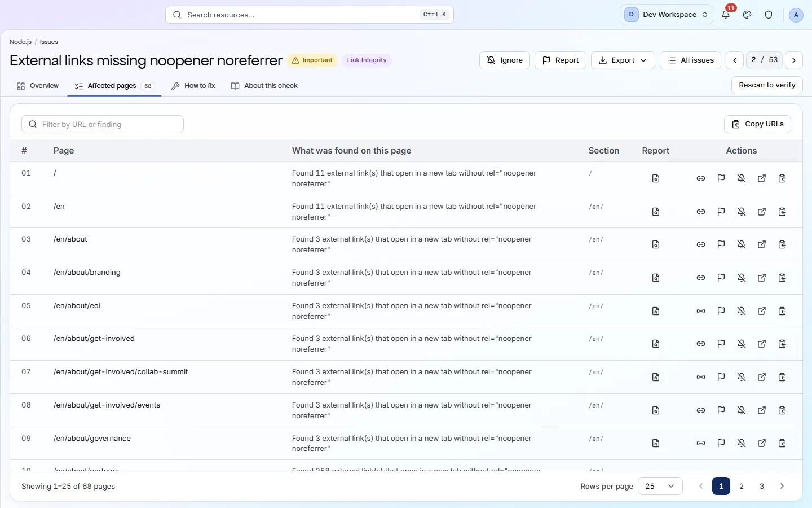
Task: Click the /en/about/branding page path
Action: pos(87,273)
